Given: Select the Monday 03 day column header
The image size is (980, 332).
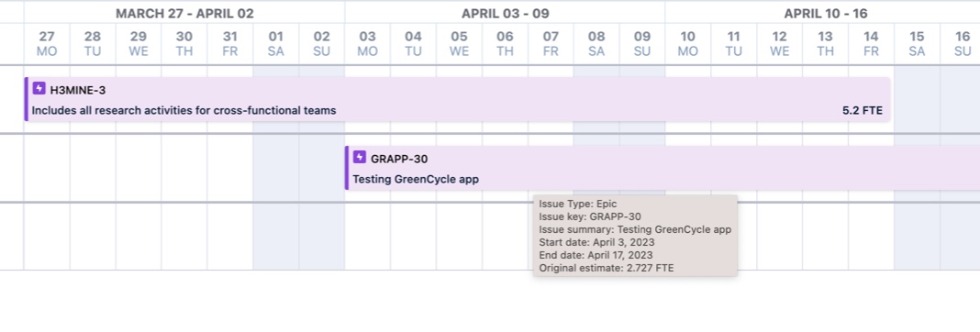Looking at the screenshot, I should [367, 44].
